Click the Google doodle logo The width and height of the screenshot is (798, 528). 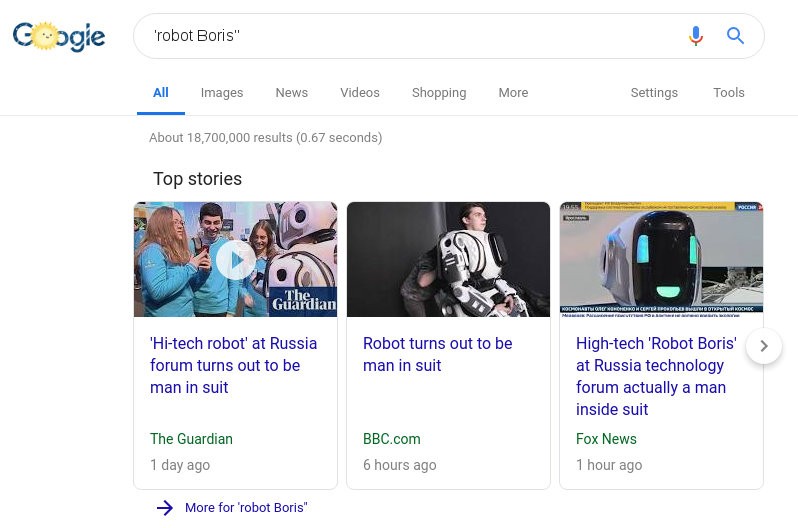tap(59, 36)
